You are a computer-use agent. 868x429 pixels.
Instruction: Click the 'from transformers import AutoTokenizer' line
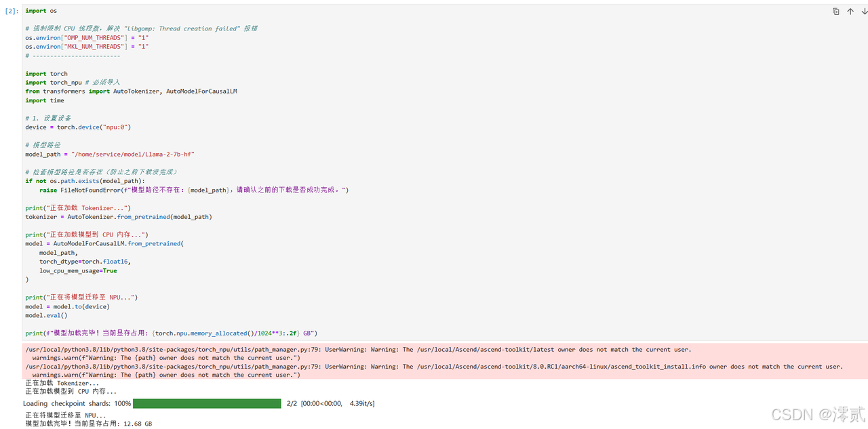131,91
